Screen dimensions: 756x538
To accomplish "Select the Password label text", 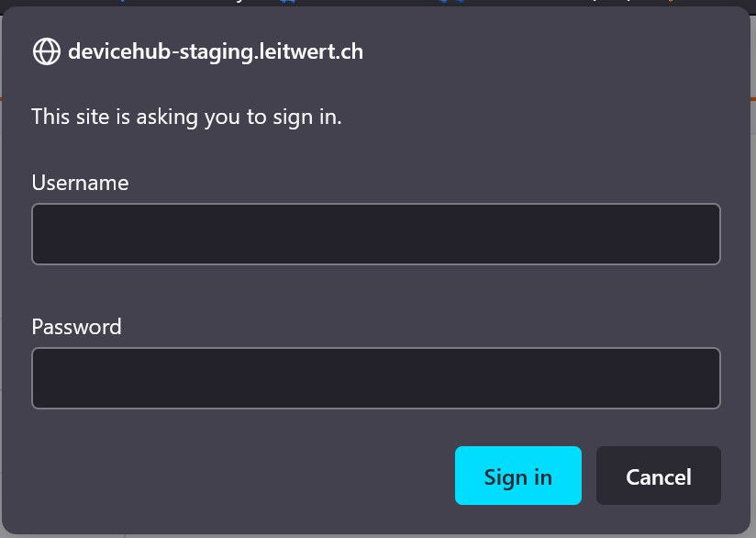I will tap(76, 327).
